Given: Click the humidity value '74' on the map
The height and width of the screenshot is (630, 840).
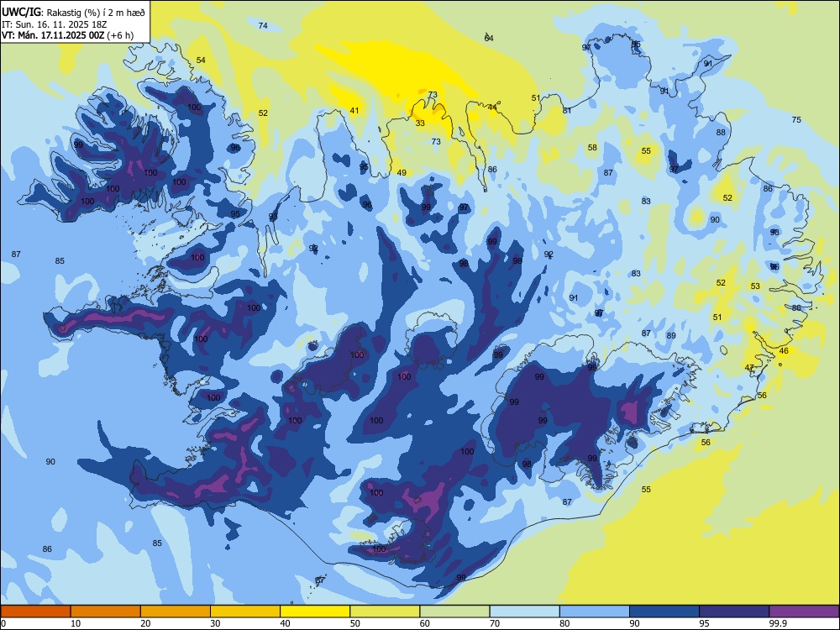Looking at the screenshot, I should pyautogui.click(x=263, y=26).
